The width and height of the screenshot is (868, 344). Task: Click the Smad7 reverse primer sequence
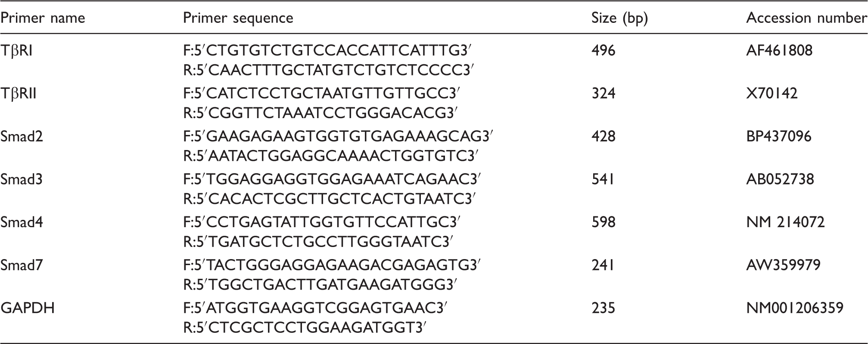pyautogui.click(x=320, y=285)
